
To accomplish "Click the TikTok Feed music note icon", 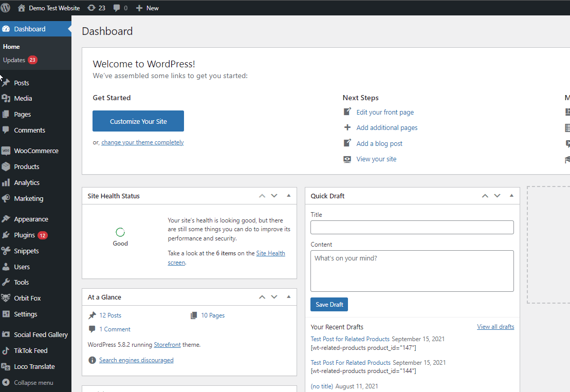I will tap(6, 350).
